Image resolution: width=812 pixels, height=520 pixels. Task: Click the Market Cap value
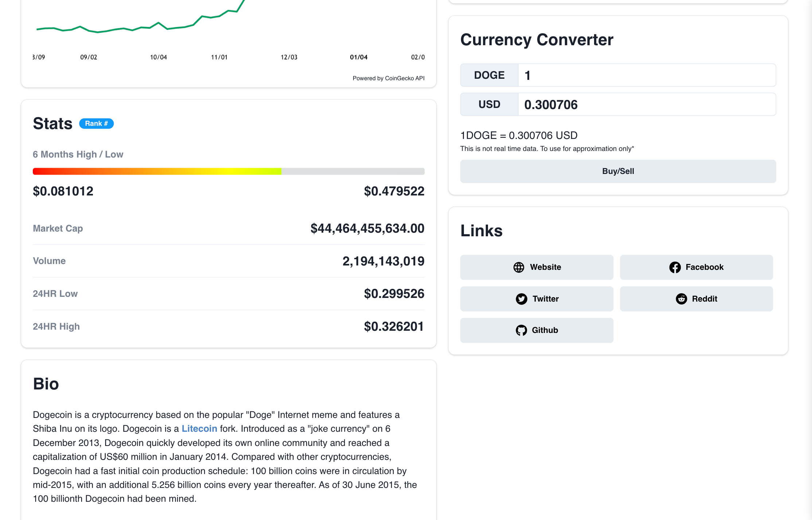367,229
